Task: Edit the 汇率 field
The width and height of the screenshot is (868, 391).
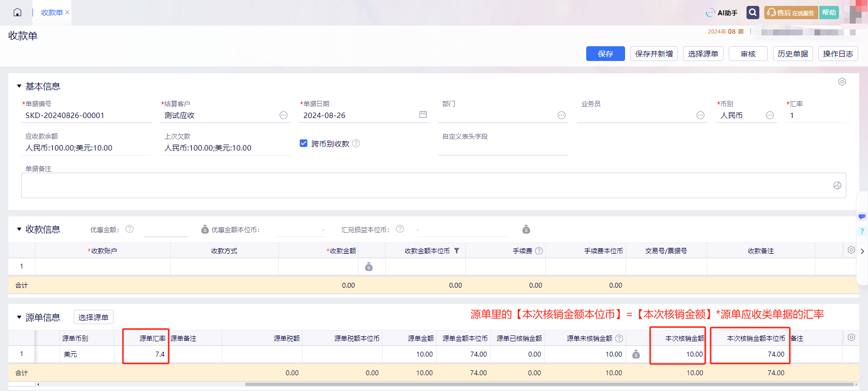Action: pos(816,116)
